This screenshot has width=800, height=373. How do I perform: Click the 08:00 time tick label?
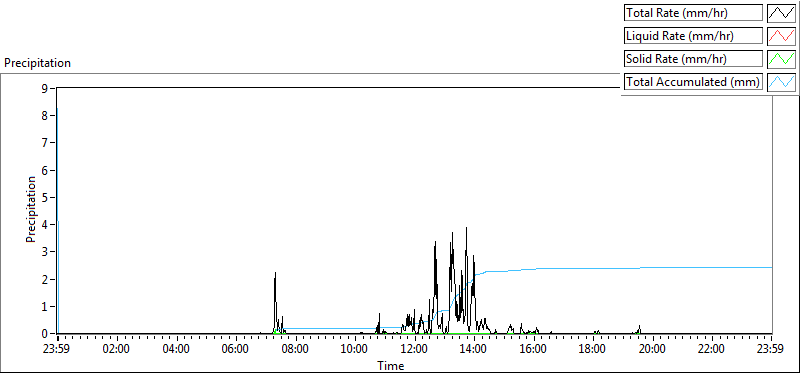(x=296, y=350)
